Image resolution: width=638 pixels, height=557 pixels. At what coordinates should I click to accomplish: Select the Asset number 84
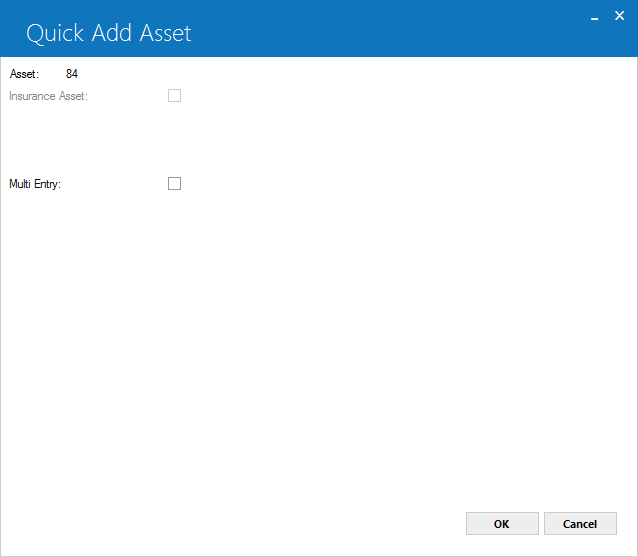(x=72, y=74)
